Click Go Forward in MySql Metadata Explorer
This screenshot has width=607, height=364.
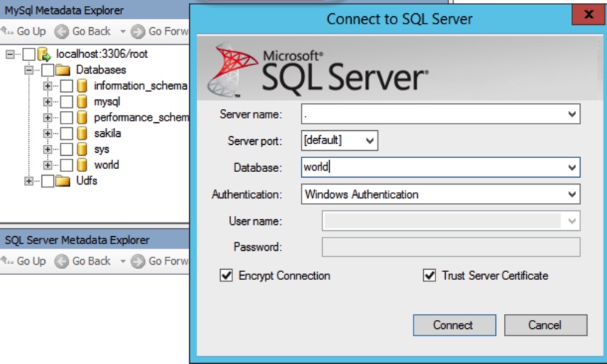[x=160, y=32]
